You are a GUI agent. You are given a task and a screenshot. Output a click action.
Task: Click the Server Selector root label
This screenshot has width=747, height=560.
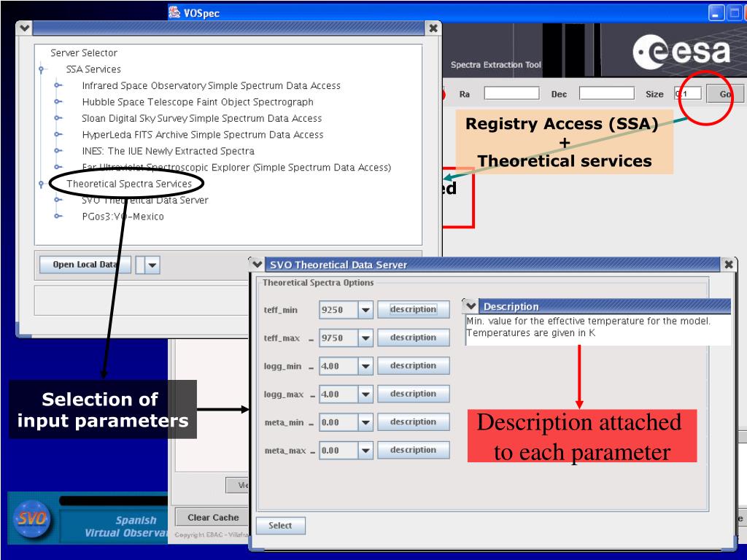click(84, 52)
